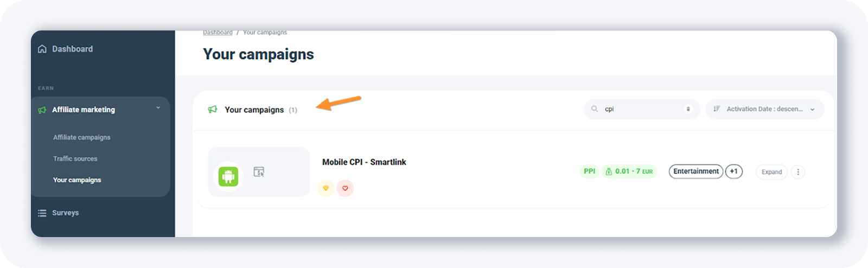868x268 pixels.
Task: Open the Mobile CPI - Smartlink campaign title
Action: [364, 162]
